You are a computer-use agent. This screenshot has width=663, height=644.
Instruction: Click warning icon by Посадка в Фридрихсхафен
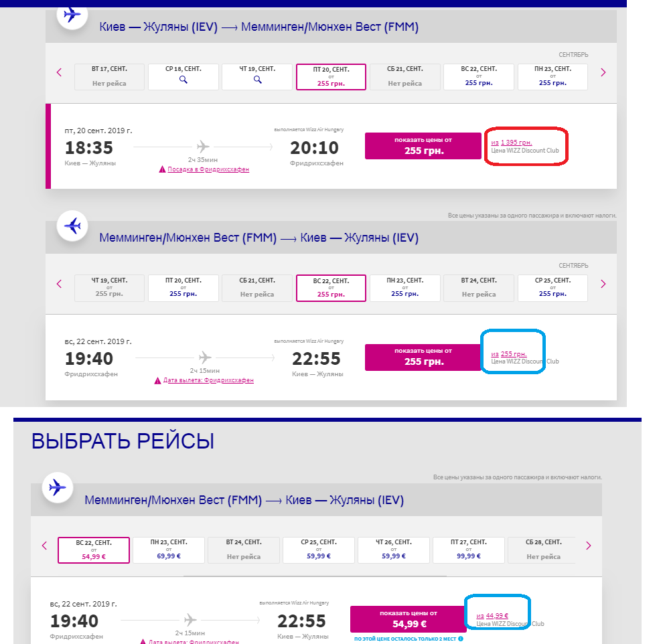[162, 170]
